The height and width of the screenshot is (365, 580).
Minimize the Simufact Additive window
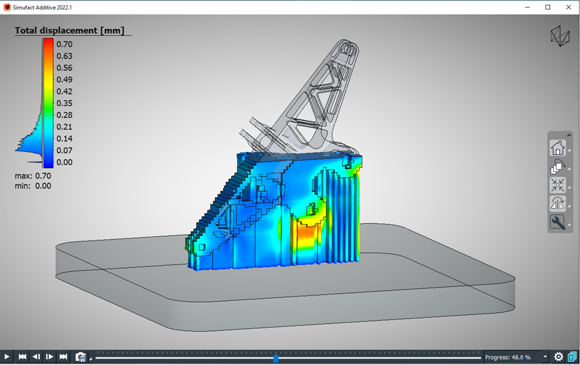[x=527, y=7]
